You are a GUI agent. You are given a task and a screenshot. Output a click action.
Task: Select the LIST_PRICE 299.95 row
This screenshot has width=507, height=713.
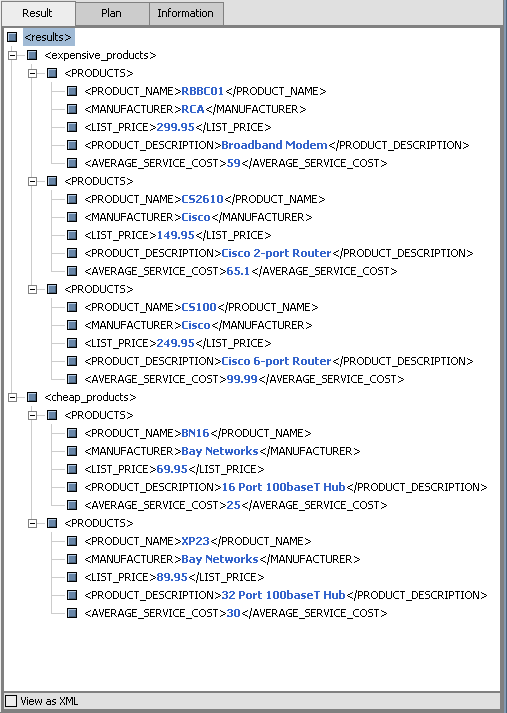coord(178,127)
